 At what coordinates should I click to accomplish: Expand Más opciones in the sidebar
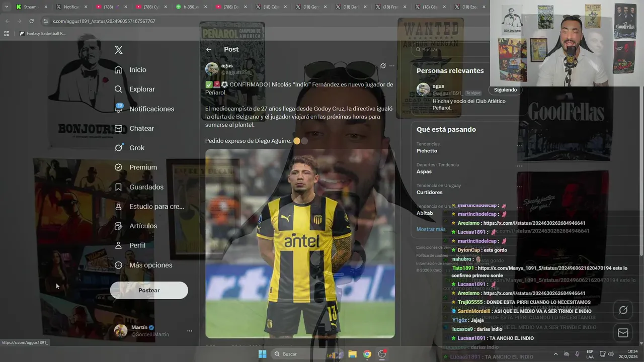[143, 265]
